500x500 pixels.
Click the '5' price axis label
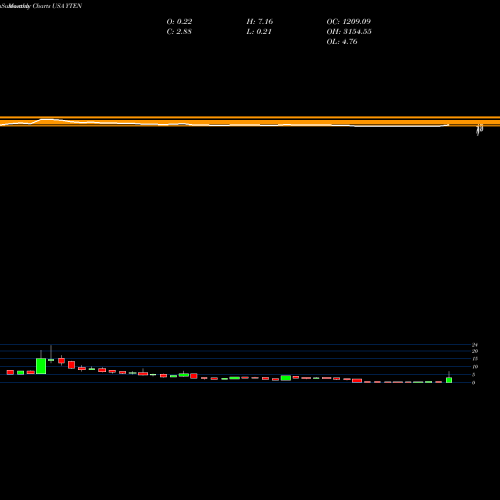pyautogui.click(x=474, y=375)
